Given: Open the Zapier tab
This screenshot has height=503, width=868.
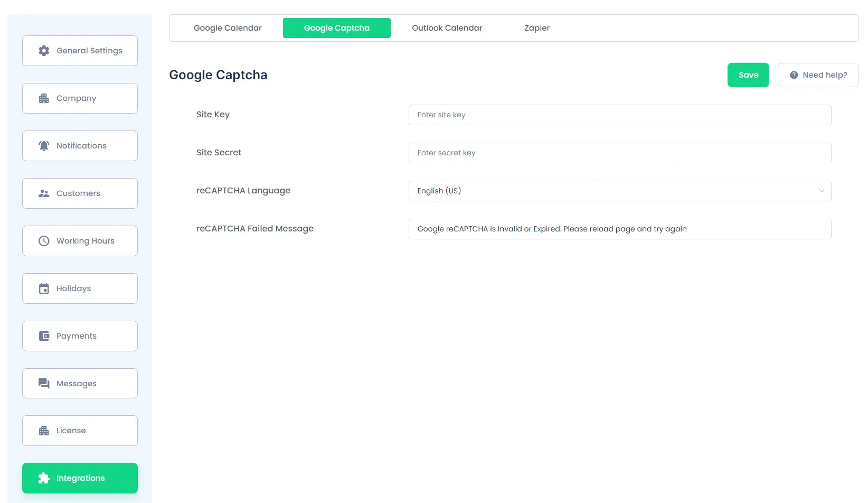Looking at the screenshot, I should click(x=537, y=28).
